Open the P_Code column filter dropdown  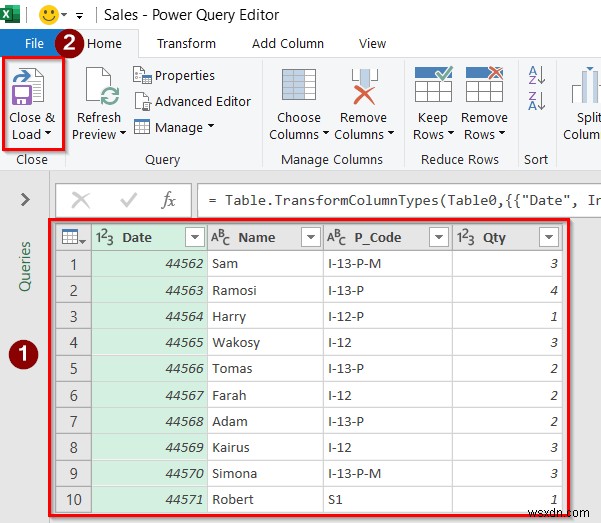(x=438, y=237)
